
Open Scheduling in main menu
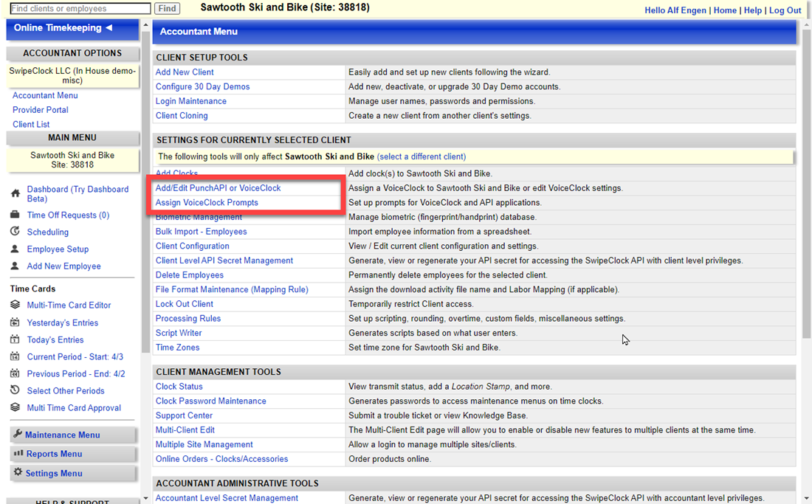(x=48, y=232)
